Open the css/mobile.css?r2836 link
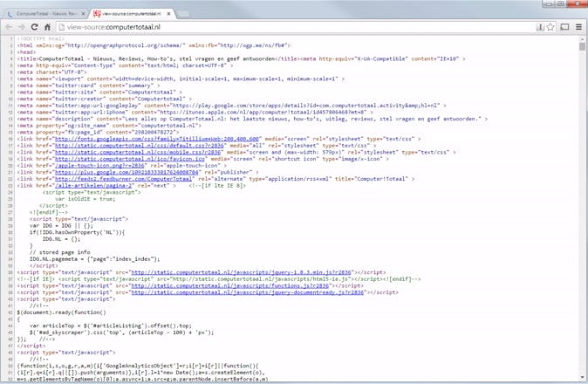 [x=138, y=152]
